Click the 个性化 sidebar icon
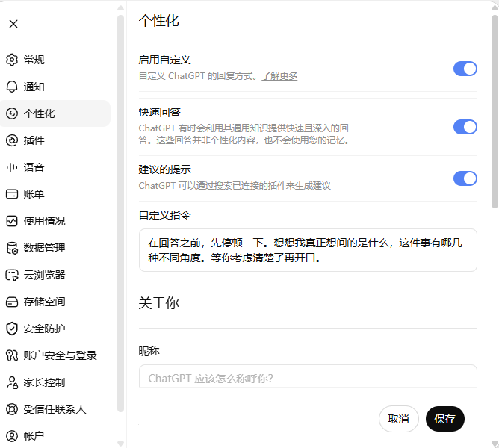Viewport: 499px width, 448px height. [x=12, y=113]
